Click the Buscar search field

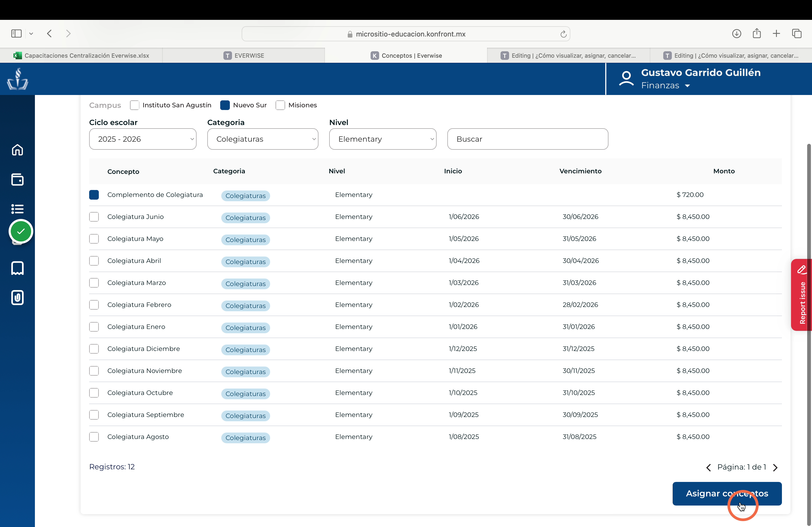527,139
